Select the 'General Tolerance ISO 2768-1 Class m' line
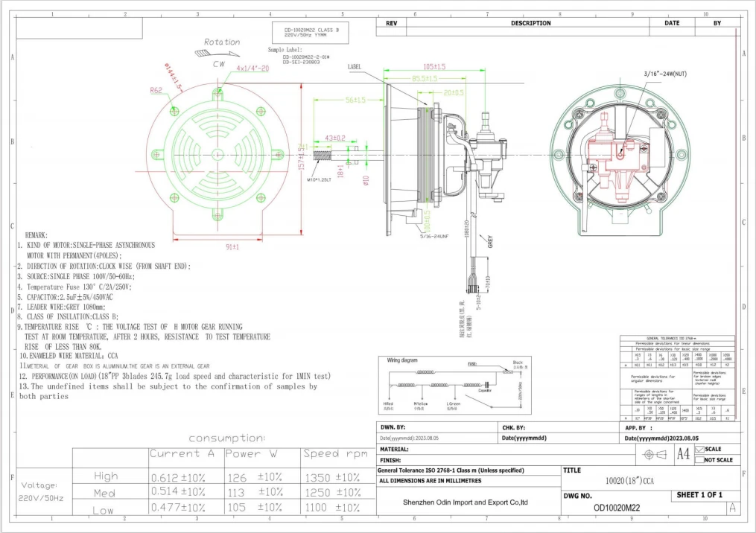Viewport: 756px width, 533px height. 451,470
